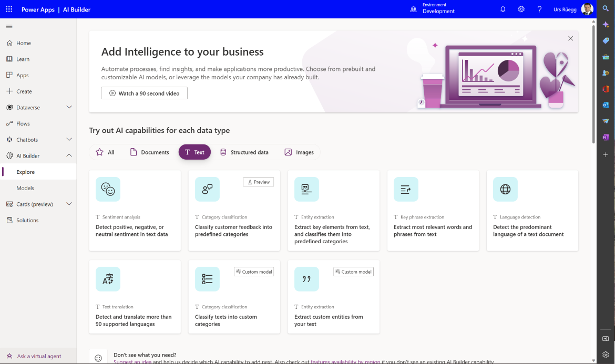Add a sidebar app with plus icon
This screenshot has height=364, width=615.
(x=606, y=155)
